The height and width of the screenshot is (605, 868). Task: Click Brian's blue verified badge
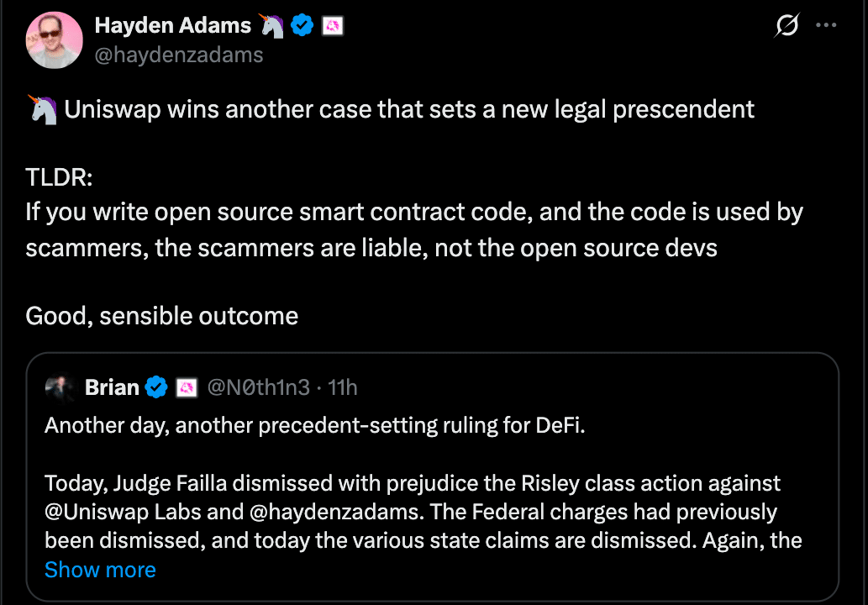[156, 387]
